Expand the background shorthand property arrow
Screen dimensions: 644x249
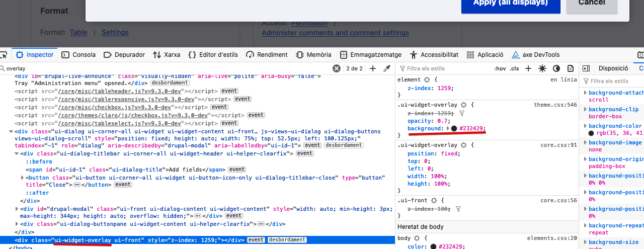(x=448, y=129)
